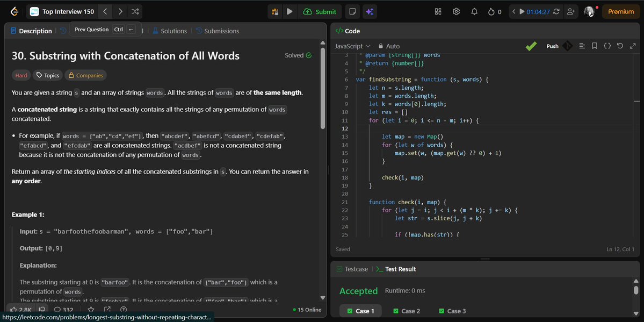Submit the solution
Screen dimensions: 644x322
pos(320,11)
